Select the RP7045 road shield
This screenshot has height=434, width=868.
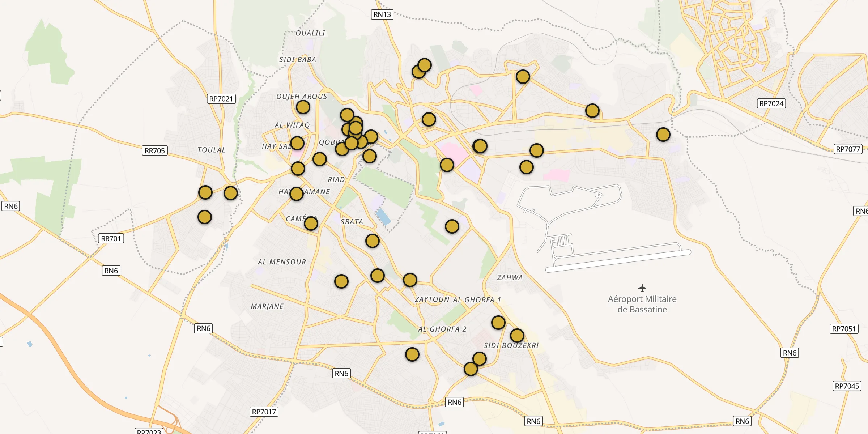click(847, 386)
